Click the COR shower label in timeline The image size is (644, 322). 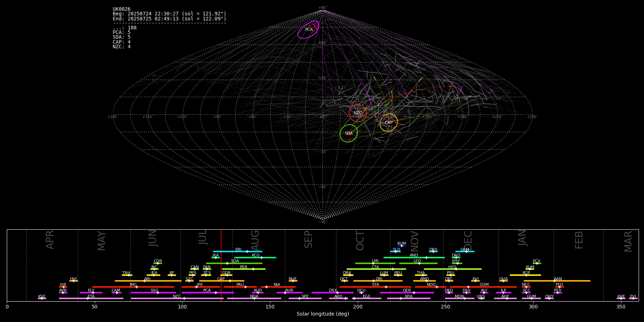tap(158, 261)
